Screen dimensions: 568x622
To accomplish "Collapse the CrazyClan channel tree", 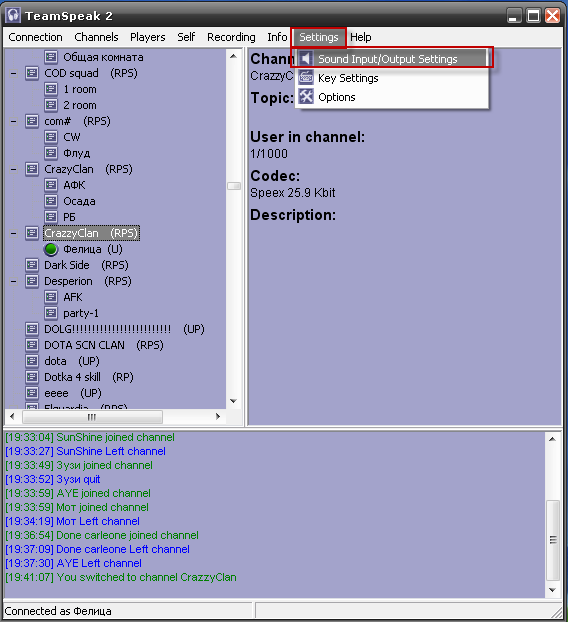I will point(14,169).
